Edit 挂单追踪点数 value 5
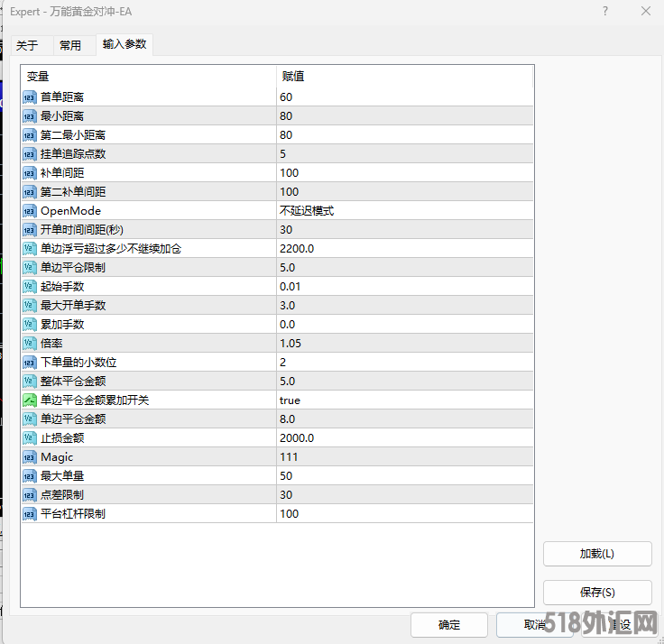 405,154
